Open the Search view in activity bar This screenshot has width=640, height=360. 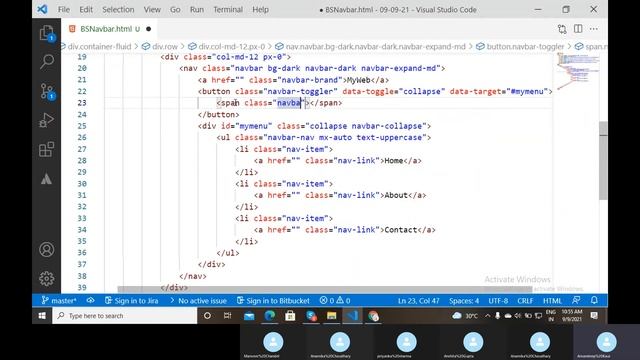point(47,62)
